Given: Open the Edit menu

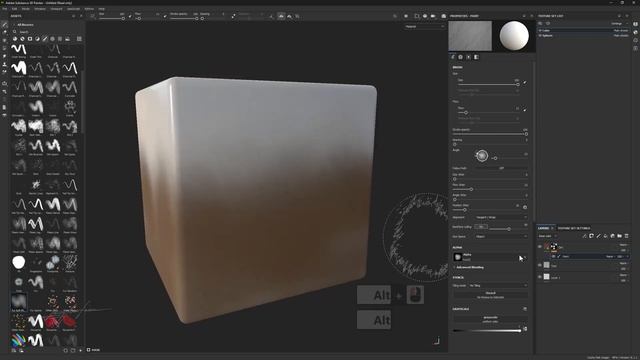Looking at the screenshot, I should pos(14,9).
